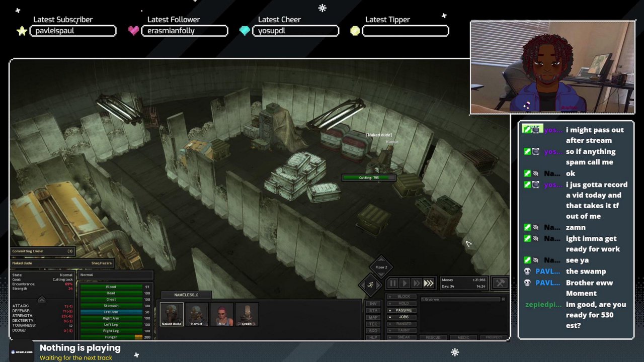Go up a floor with the up arrow
The image size is (644, 362).
[381, 258]
